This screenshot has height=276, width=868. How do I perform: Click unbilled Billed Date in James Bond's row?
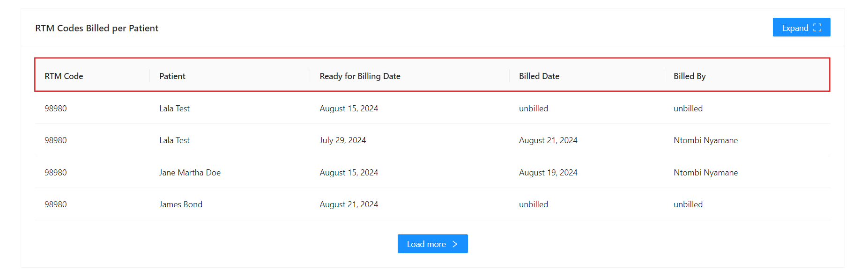tap(534, 204)
